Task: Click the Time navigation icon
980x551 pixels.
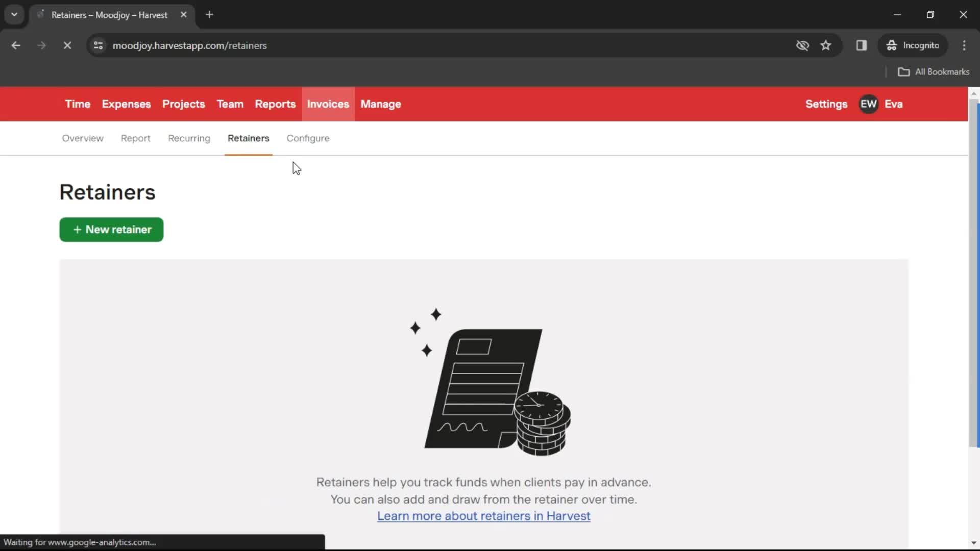Action: (77, 104)
